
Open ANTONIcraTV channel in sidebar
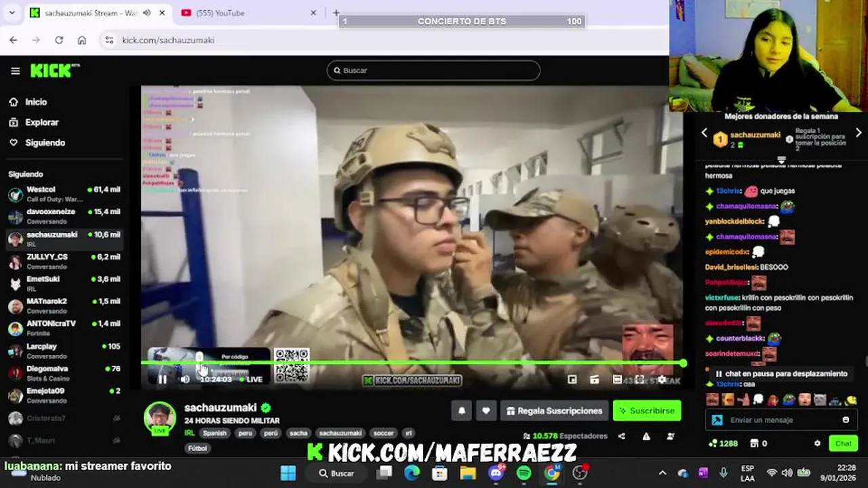click(64, 328)
